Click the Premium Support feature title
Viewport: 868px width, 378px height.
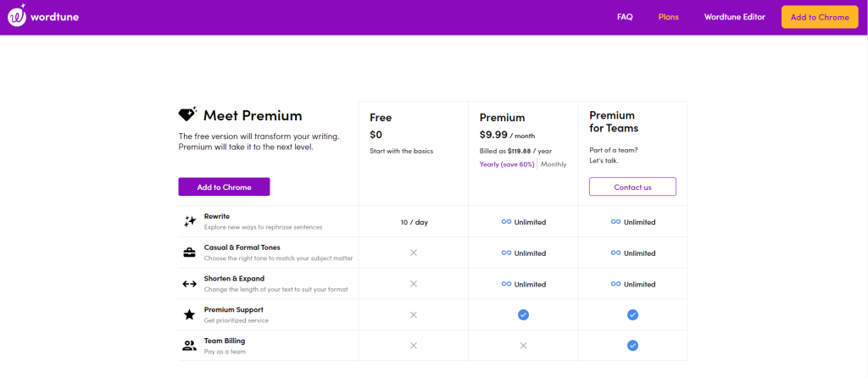[x=234, y=309]
